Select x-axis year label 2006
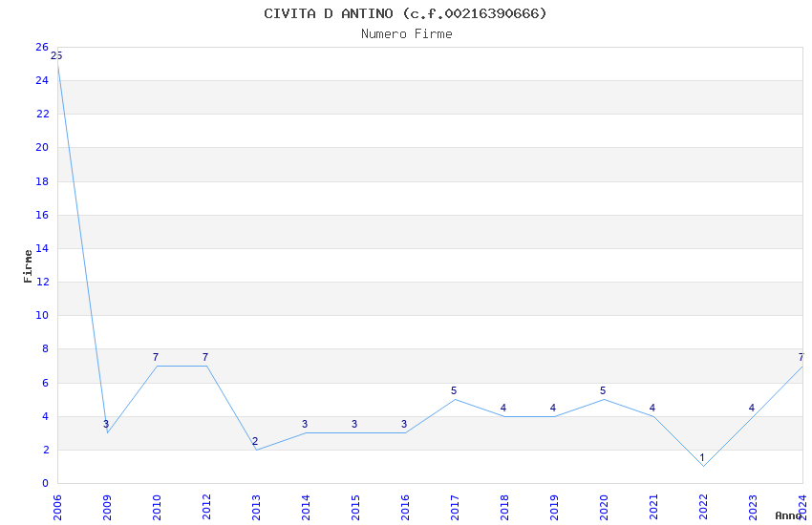 tap(57, 507)
